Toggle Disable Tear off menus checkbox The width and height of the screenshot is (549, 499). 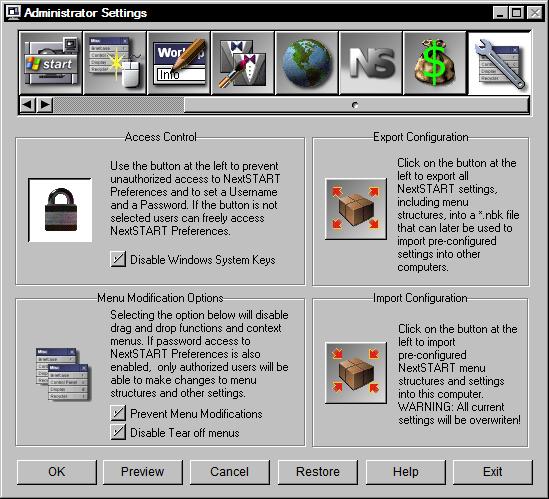coord(118,432)
